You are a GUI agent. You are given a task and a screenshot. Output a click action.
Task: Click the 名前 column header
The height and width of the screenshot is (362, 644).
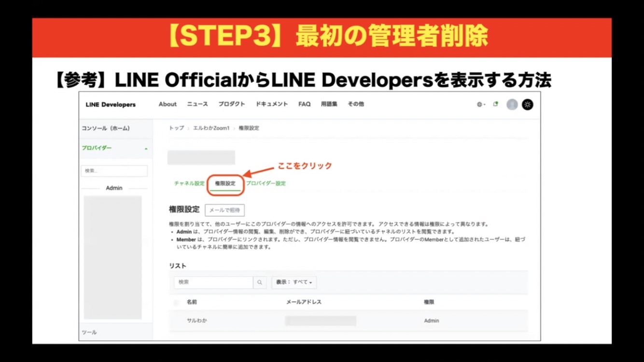(192, 302)
